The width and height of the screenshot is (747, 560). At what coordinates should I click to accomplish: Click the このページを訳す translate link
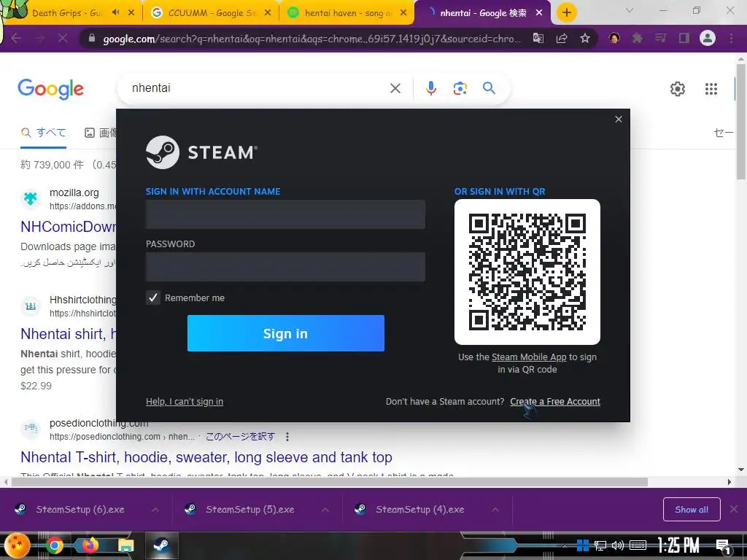click(240, 437)
